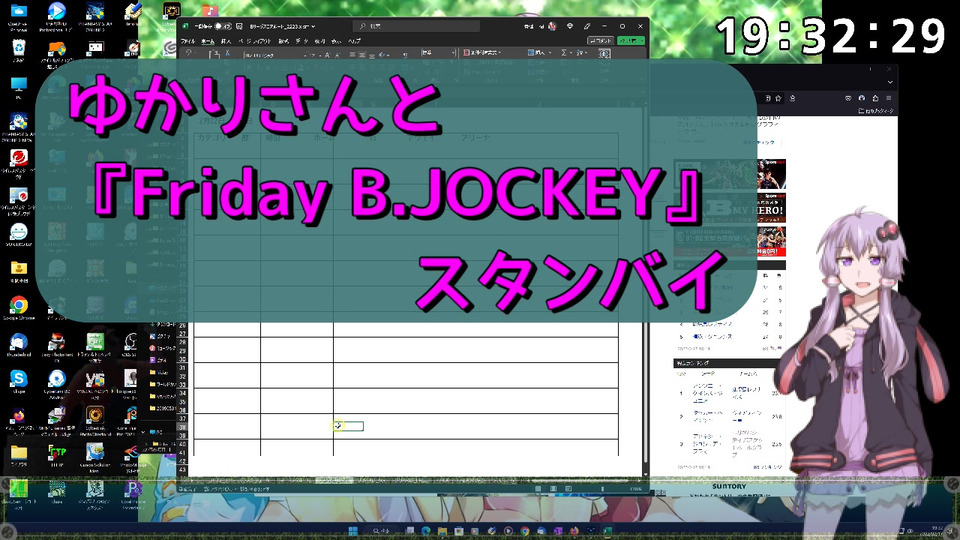The image size is (960, 540).
Task: Click the browser tab list chevron
Action: pos(890,82)
